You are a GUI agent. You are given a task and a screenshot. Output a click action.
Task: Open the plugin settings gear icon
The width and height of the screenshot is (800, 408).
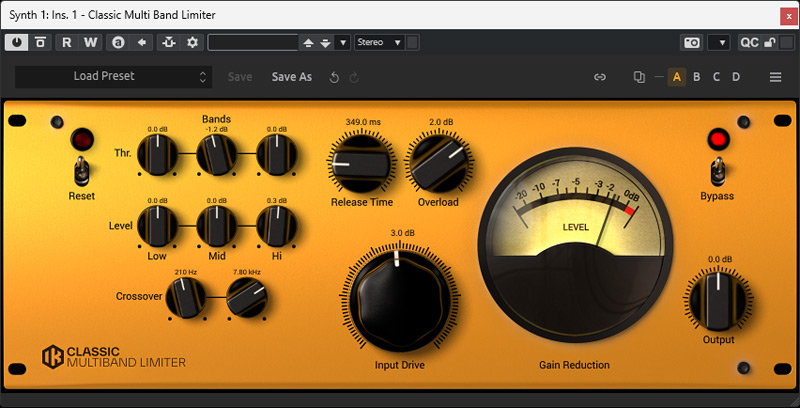(192, 42)
